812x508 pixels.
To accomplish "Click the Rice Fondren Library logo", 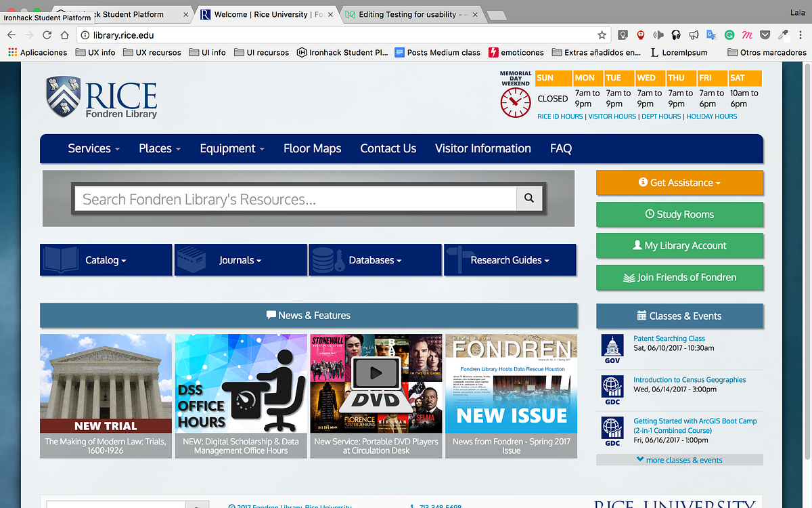I will pyautogui.click(x=101, y=98).
